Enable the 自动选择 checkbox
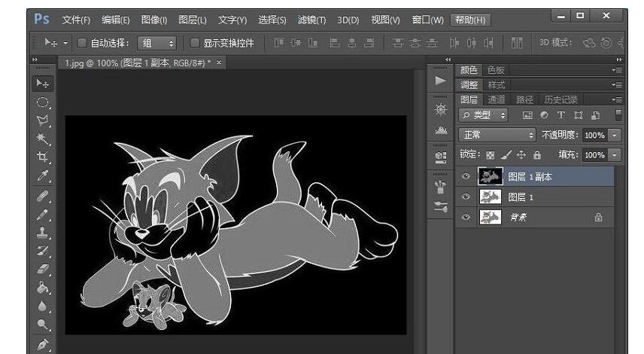 83,43
